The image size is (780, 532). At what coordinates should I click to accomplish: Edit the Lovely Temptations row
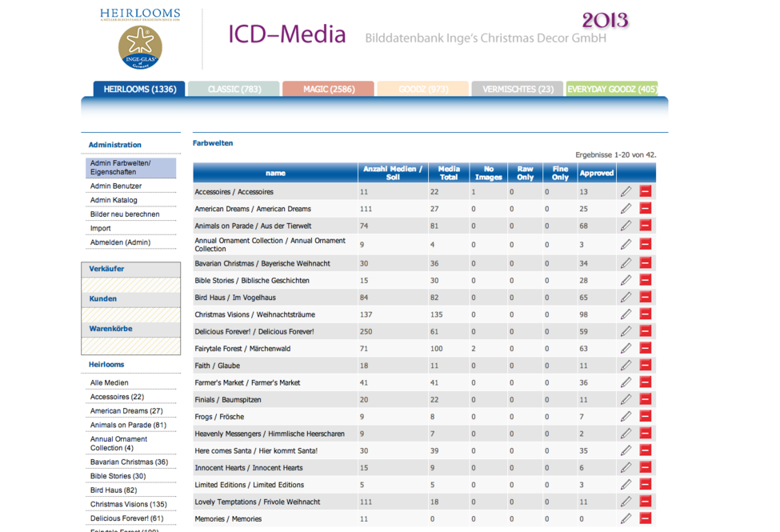pyautogui.click(x=626, y=502)
